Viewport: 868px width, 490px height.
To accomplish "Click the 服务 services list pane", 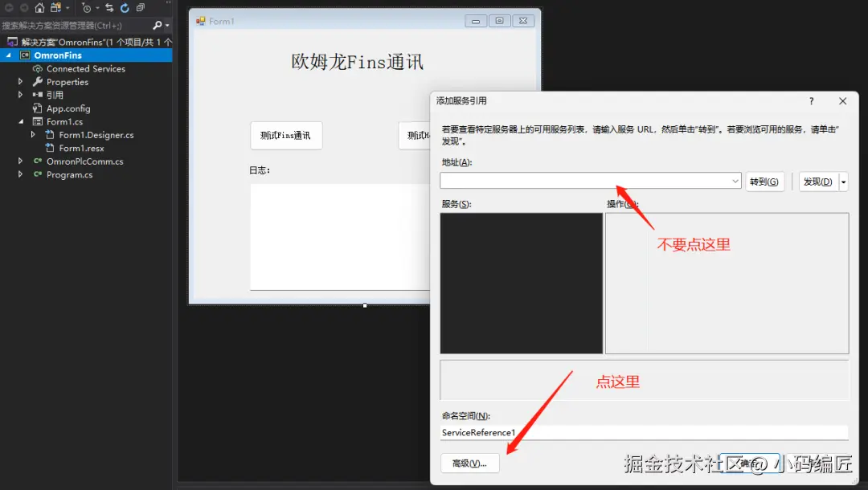I will [522, 284].
